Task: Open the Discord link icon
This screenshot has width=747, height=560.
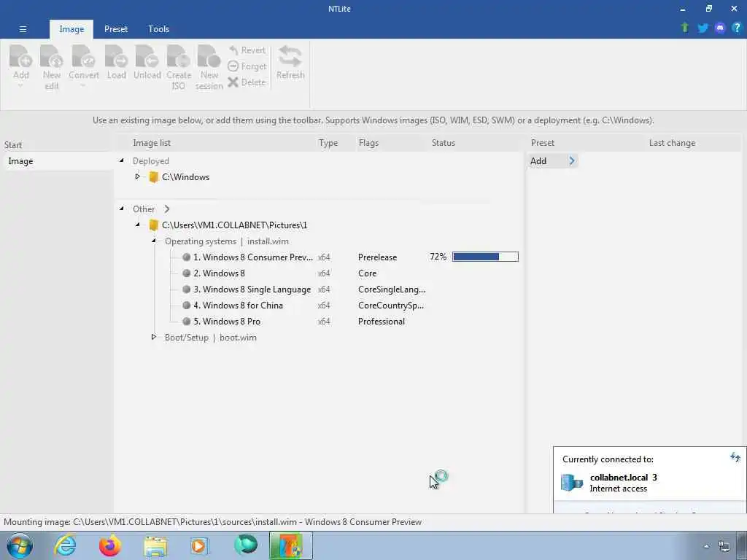Action: [x=720, y=28]
